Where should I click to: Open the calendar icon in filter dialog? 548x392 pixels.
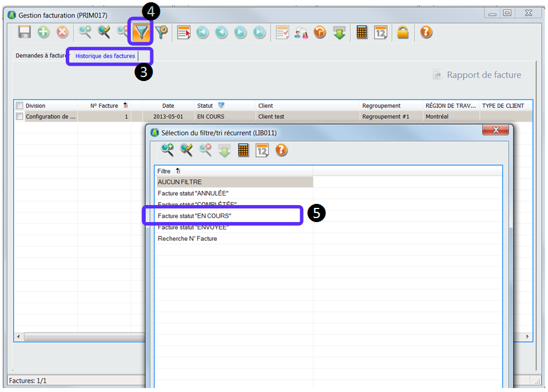[262, 150]
